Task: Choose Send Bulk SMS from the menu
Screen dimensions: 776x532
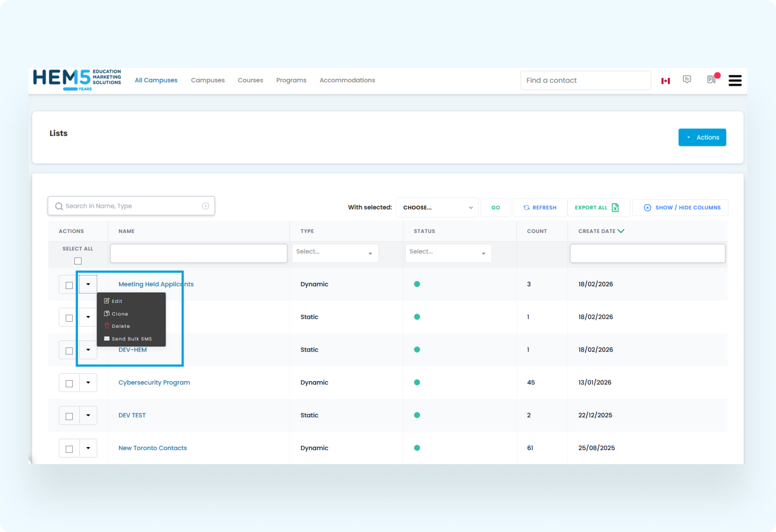Action: point(132,339)
